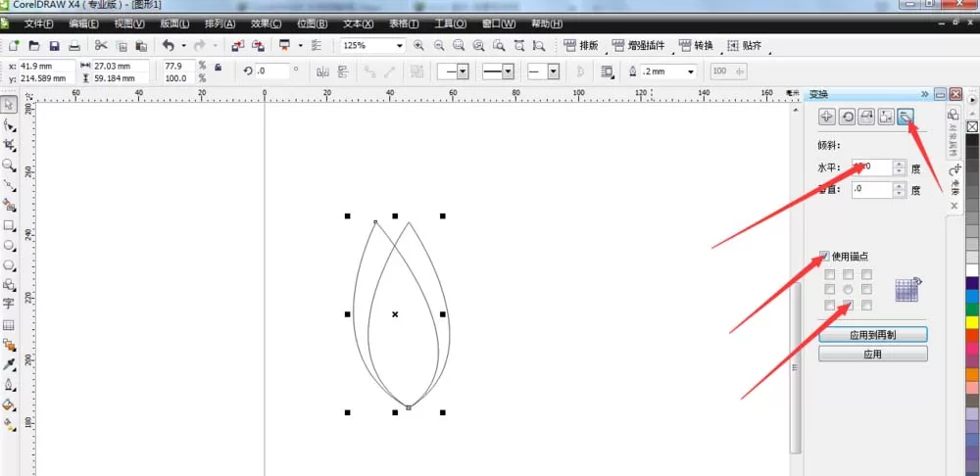Select the Freehand curve tool
Screen dimensions: 980x476
9,185
